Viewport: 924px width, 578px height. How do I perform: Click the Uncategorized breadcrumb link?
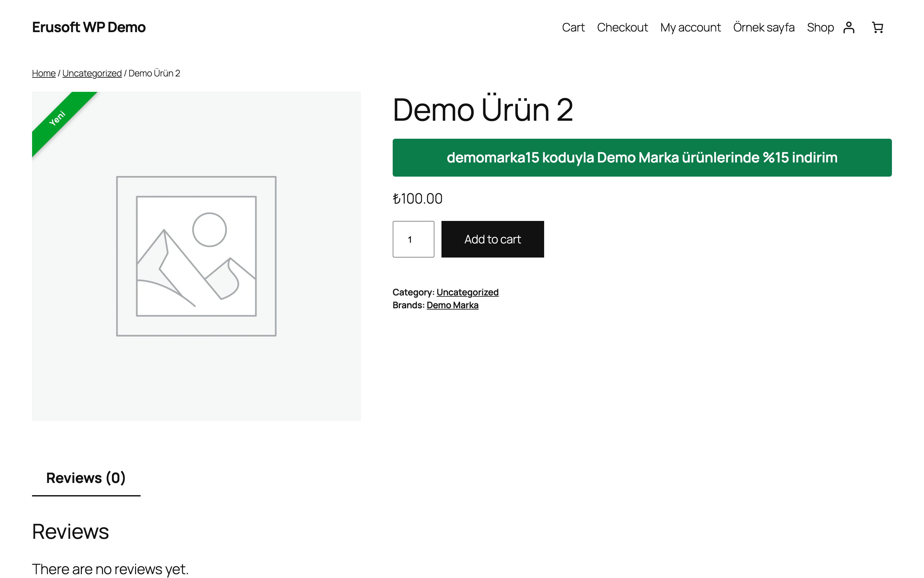(x=92, y=73)
